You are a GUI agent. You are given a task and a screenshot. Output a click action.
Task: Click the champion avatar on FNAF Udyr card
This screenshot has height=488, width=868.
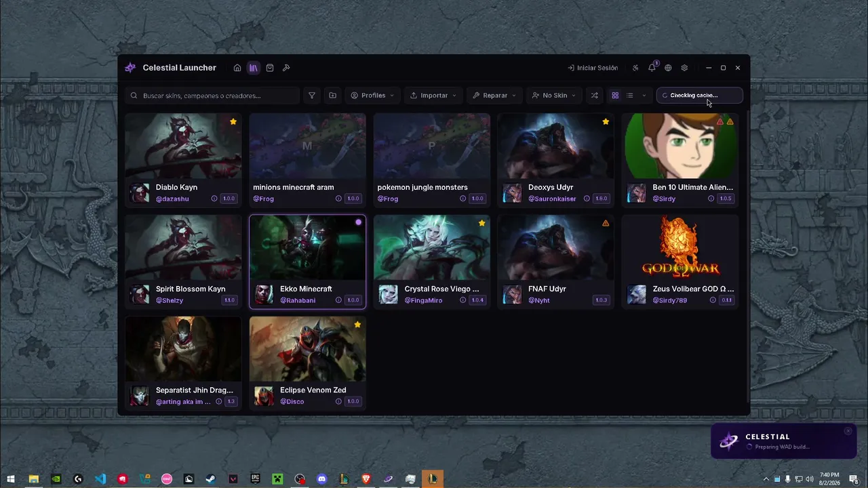[x=512, y=295]
